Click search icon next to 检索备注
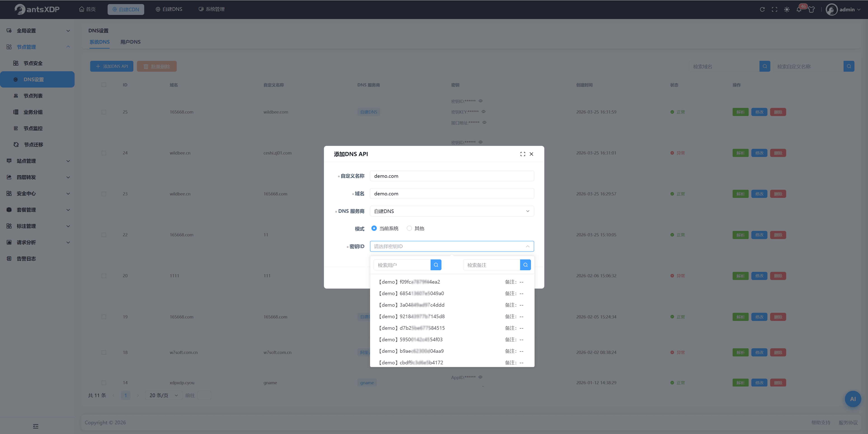The width and height of the screenshot is (868, 434). click(x=525, y=265)
